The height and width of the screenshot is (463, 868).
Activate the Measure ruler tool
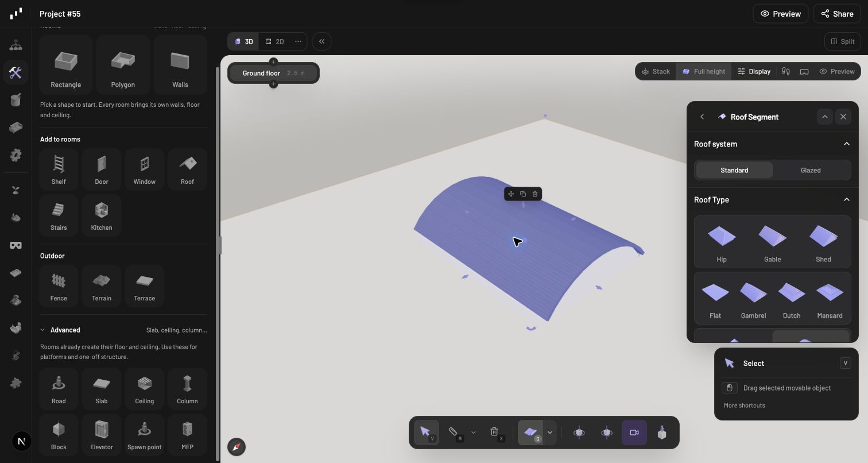point(455,433)
